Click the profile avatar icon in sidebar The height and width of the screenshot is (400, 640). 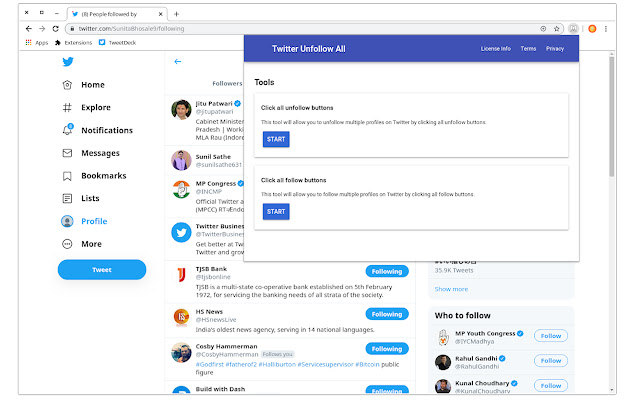[x=67, y=221]
